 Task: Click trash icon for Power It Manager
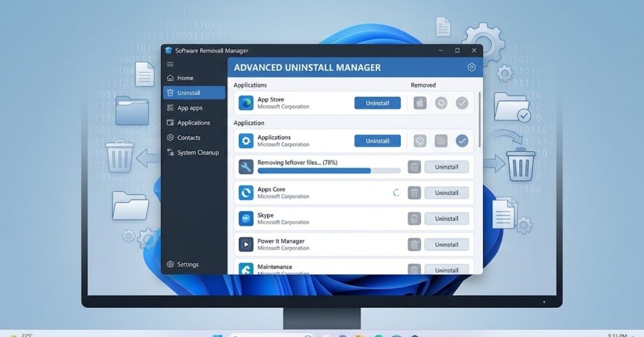(414, 244)
